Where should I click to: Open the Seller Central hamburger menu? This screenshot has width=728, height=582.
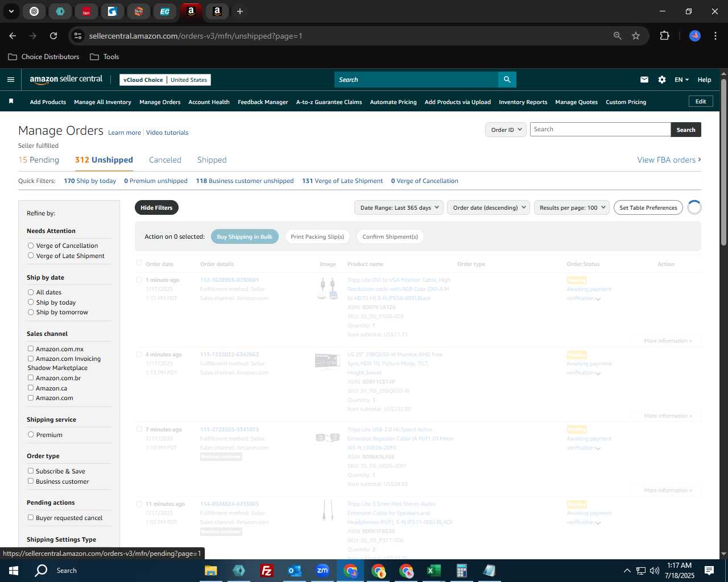(x=11, y=80)
